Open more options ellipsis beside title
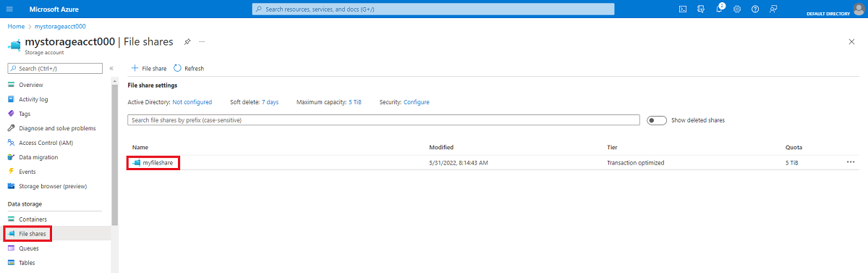Viewport: 868px width, 273px height. pos(202,42)
